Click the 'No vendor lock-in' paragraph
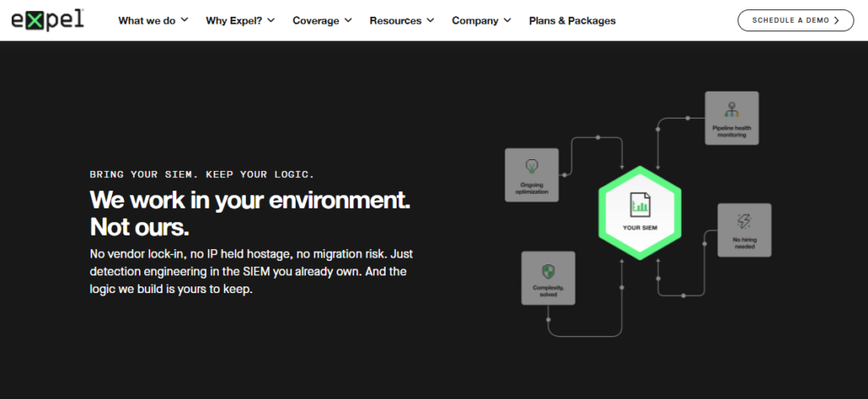Screen dimensions: 868x399 [251, 272]
